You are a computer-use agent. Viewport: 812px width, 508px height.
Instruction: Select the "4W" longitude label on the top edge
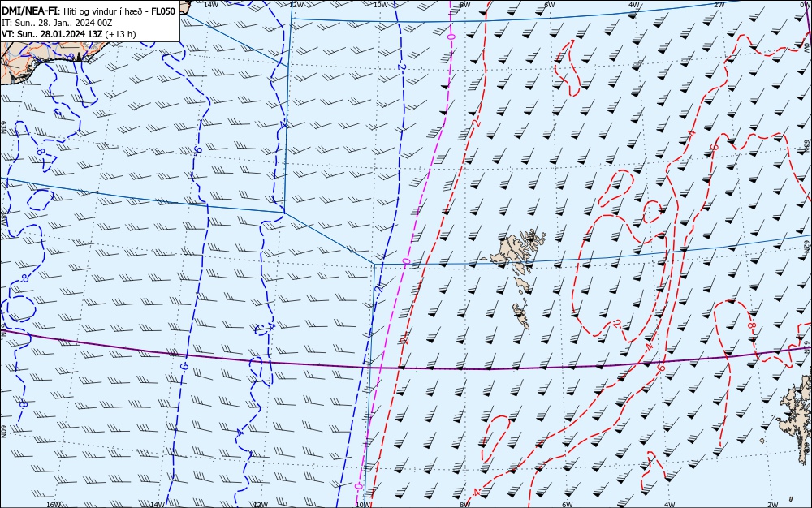[x=634, y=4]
